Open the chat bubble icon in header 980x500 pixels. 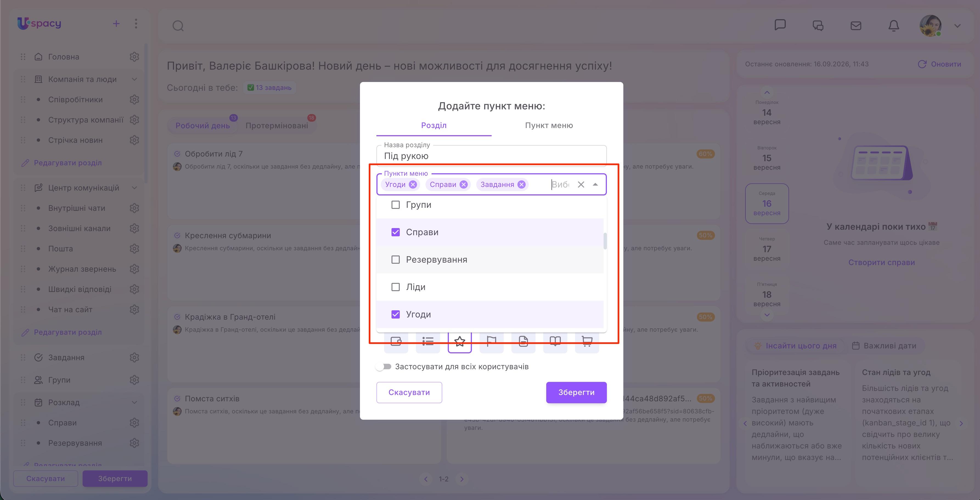780,25
